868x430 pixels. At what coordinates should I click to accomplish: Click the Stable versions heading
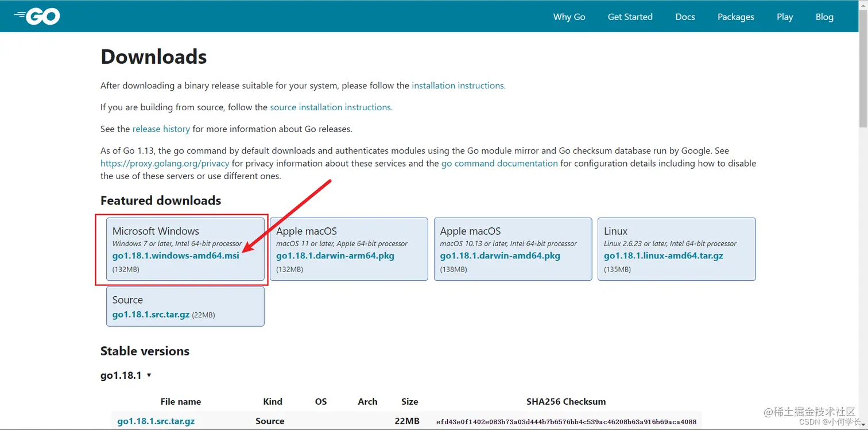point(145,351)
